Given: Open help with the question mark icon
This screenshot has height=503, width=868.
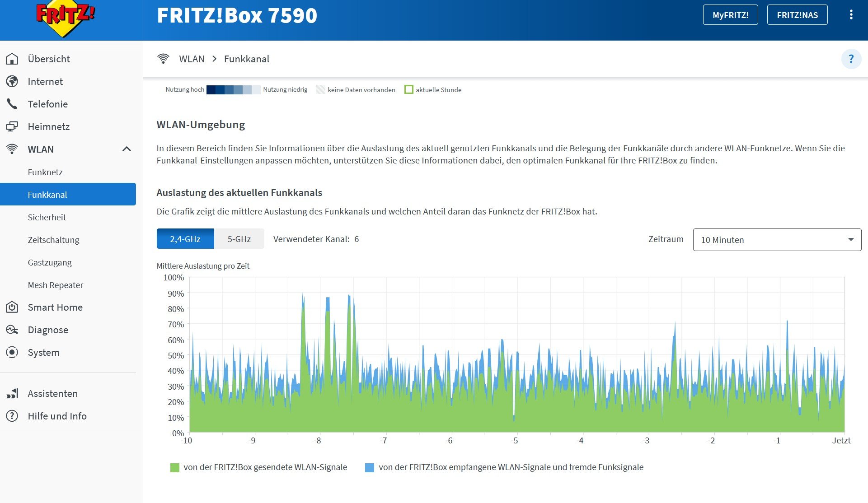Looking at the screenshot, I should [x=851, y=59].
